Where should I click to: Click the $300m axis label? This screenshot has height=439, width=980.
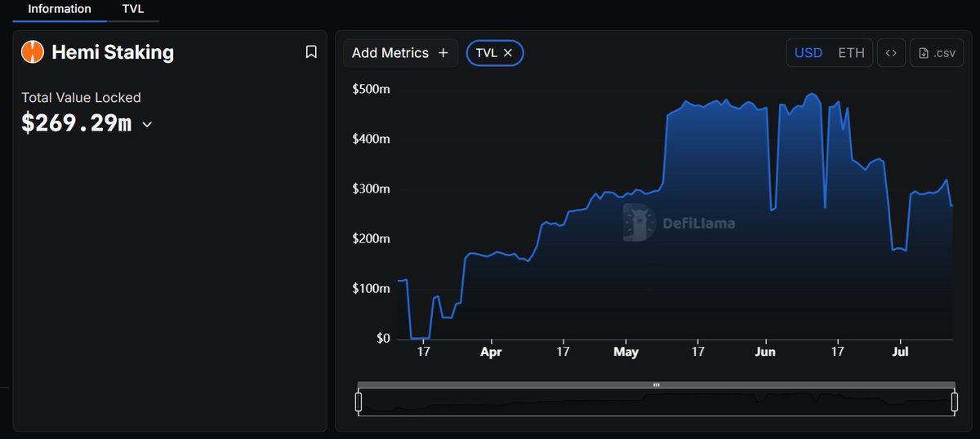click(x=371, y=188)
